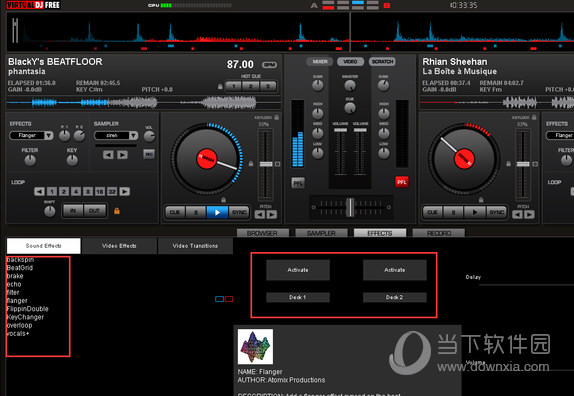The width and height of the screenshot is (574, 396).
Task: Nudge right deck pitch down
Action: pyautogui.click(x=517, y=214)
